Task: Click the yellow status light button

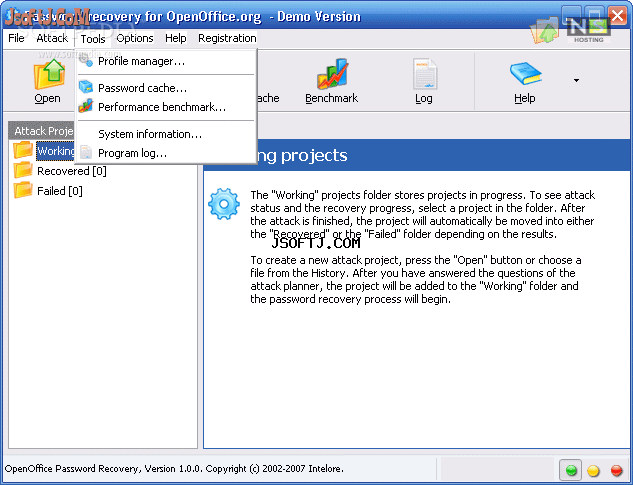Action: pos(593,470)
